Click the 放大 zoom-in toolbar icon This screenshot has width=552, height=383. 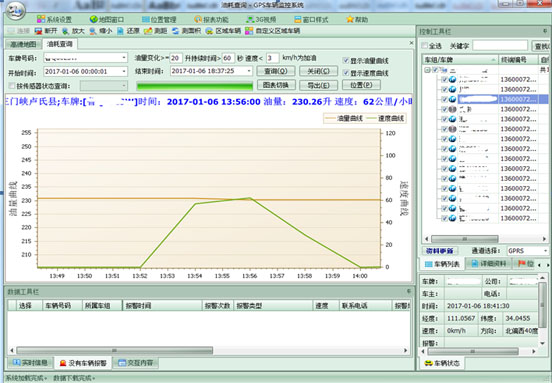66,31
